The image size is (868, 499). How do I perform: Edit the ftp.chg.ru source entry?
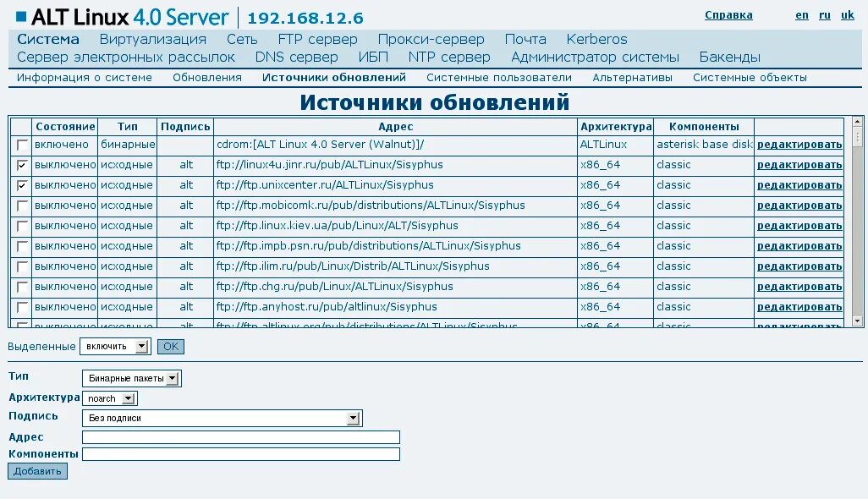pyautogui.click(x=799, y=287)
